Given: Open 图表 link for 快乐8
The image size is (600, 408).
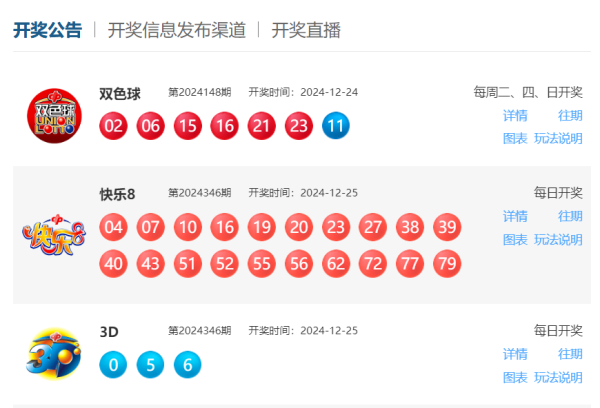Looking at the screenshot, I should coord(515,240).
